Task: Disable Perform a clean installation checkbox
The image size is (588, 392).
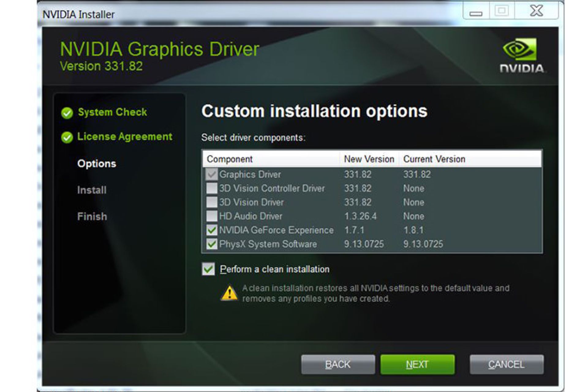Action: click(208, 269)
